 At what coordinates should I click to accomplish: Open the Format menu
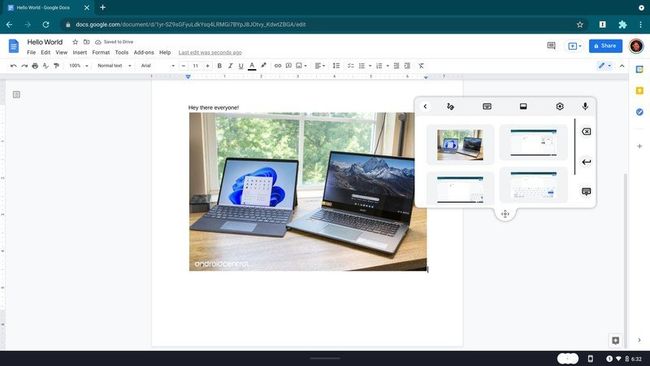(101, 53)
